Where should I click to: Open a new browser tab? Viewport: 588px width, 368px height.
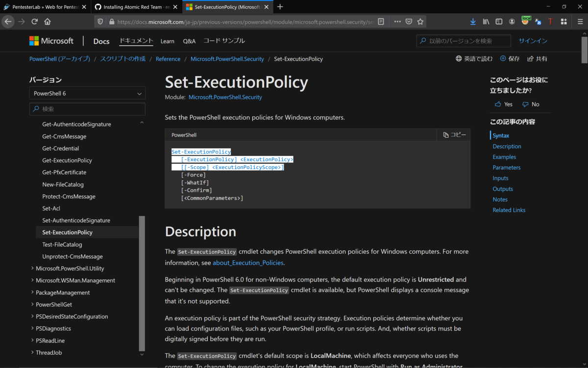coord(280,7)
